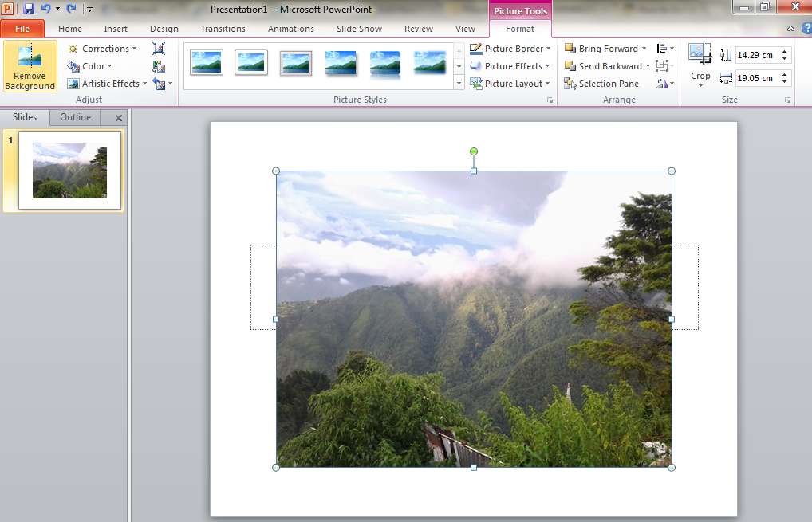Switch to the View tab
812x522 pixels.
coord(465,29)
